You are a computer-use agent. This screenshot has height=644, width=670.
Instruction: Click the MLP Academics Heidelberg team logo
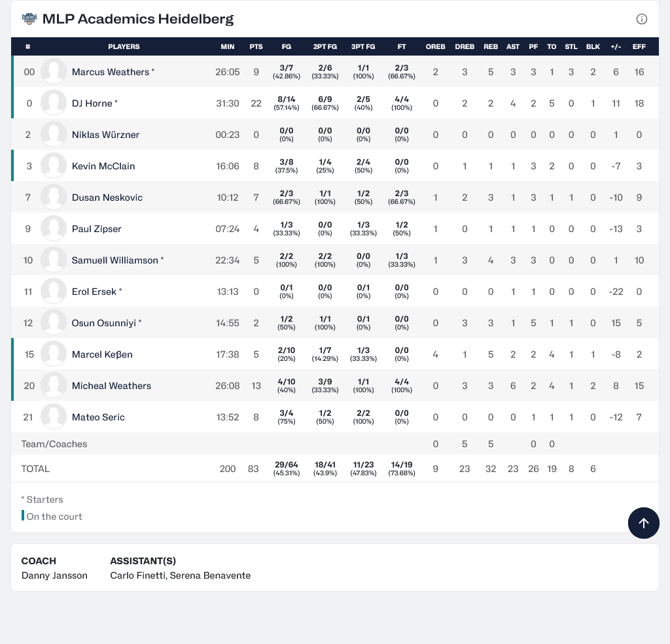tap(29, 19)
